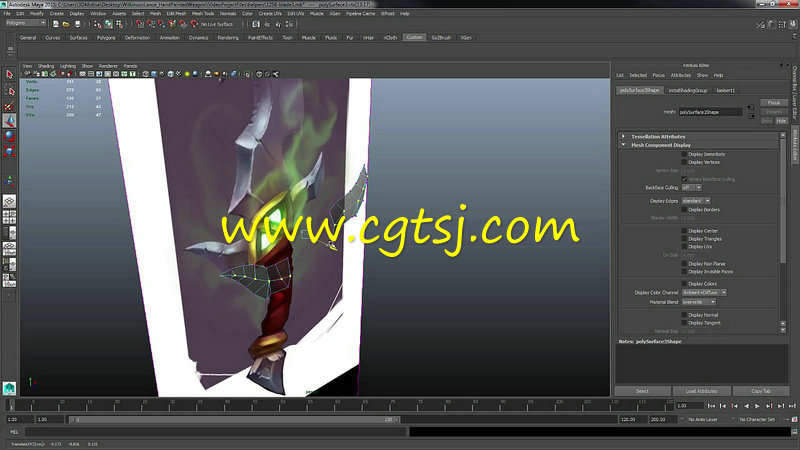This screenshot has height=450, width=800.
Task: Click the animation range slider bar
Action: pos(235,419)
